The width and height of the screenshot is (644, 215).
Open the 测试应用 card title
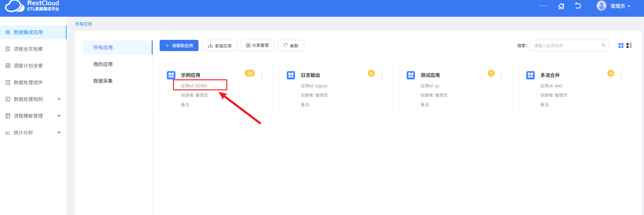[x=430, y=75]
